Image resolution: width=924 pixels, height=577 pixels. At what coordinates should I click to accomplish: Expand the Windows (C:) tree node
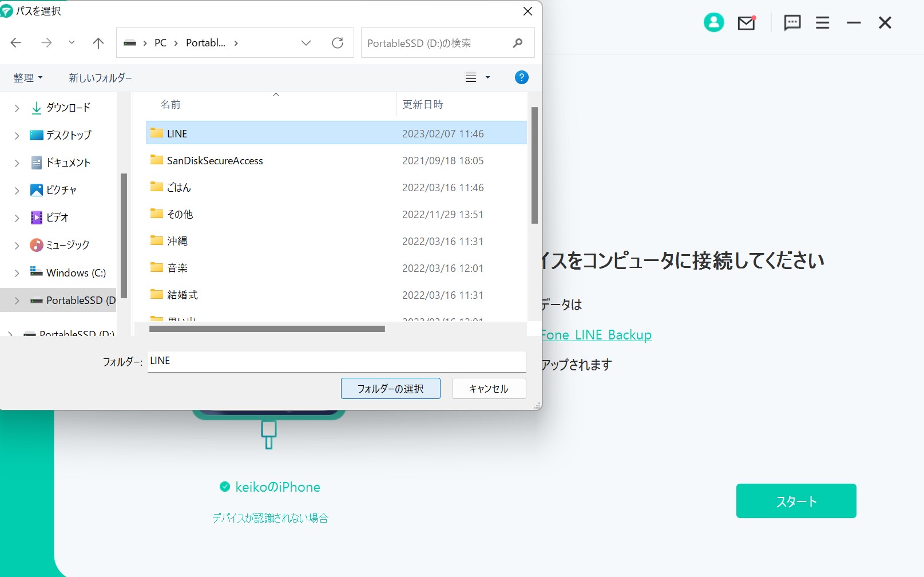[x=17, y=273]
